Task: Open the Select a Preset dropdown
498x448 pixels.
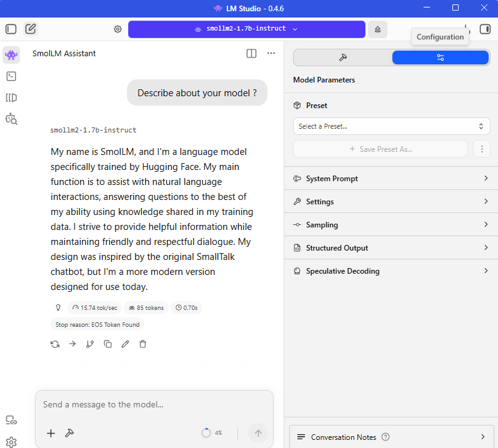Action: coord(391,126)
